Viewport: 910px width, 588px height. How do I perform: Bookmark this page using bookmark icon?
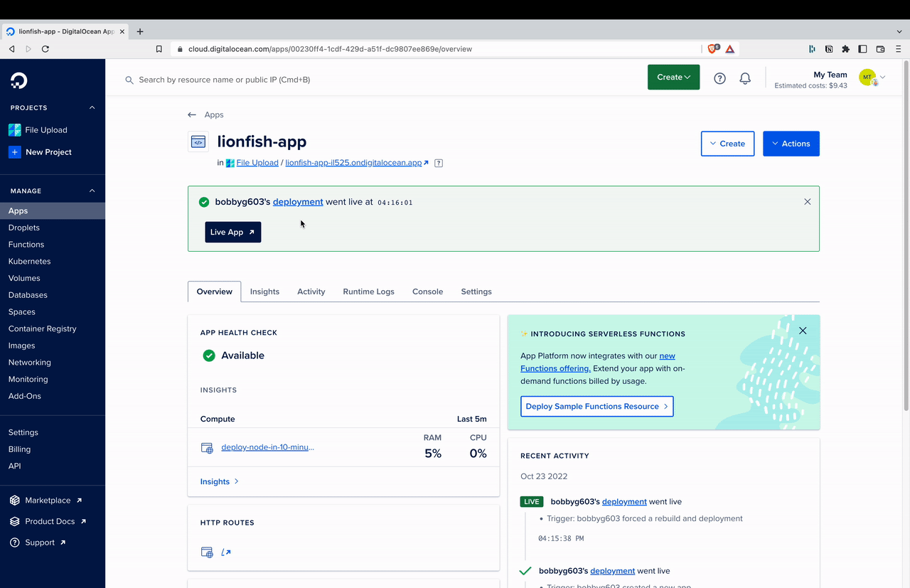[159, 49]
